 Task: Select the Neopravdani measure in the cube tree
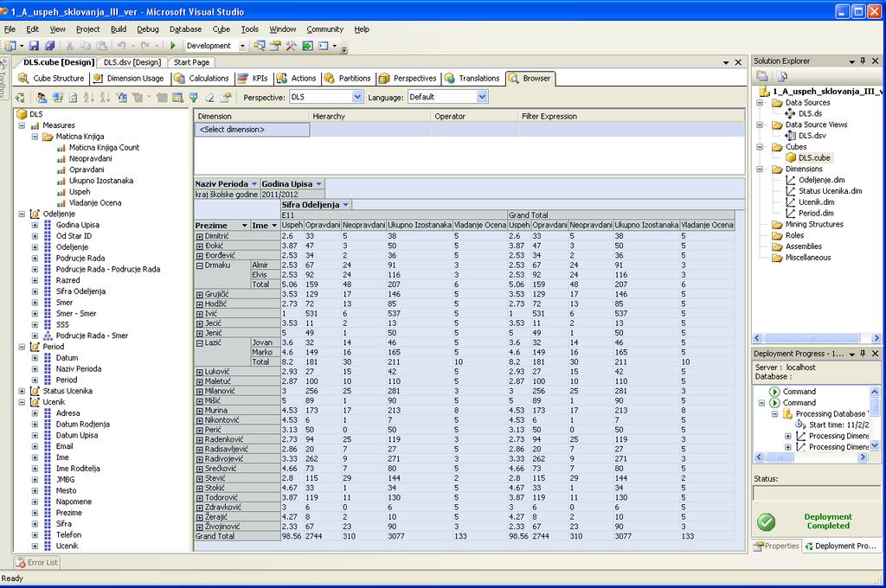point(90,159)
